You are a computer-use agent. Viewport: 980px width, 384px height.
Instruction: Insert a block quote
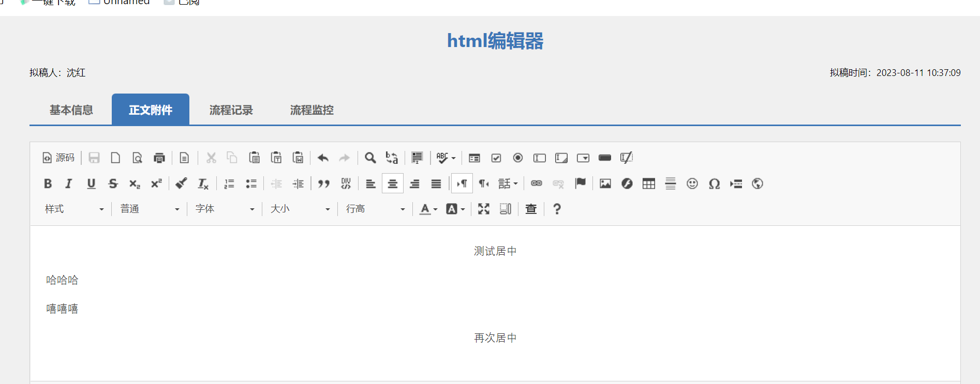pyautogui.click(x=324, y=183)
